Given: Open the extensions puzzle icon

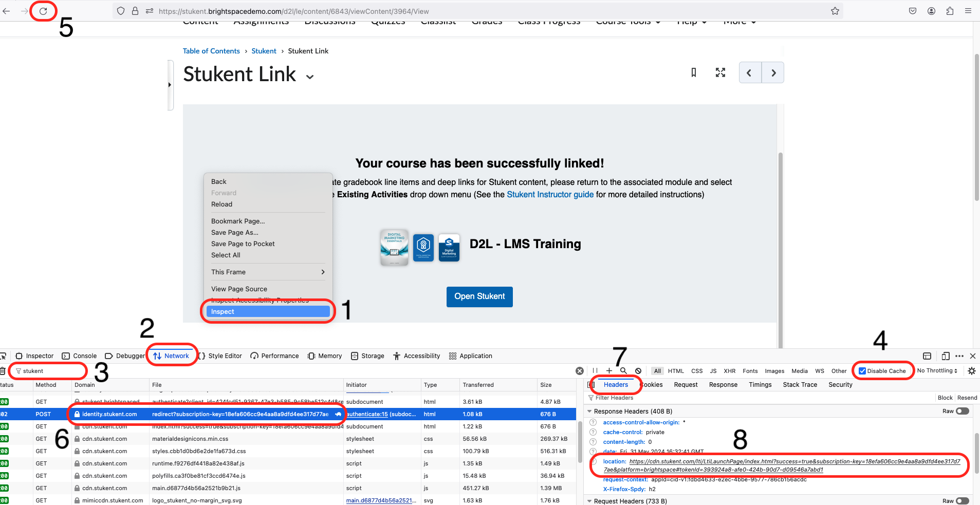Looking at the screenshot, I should (x=950, y=11).
